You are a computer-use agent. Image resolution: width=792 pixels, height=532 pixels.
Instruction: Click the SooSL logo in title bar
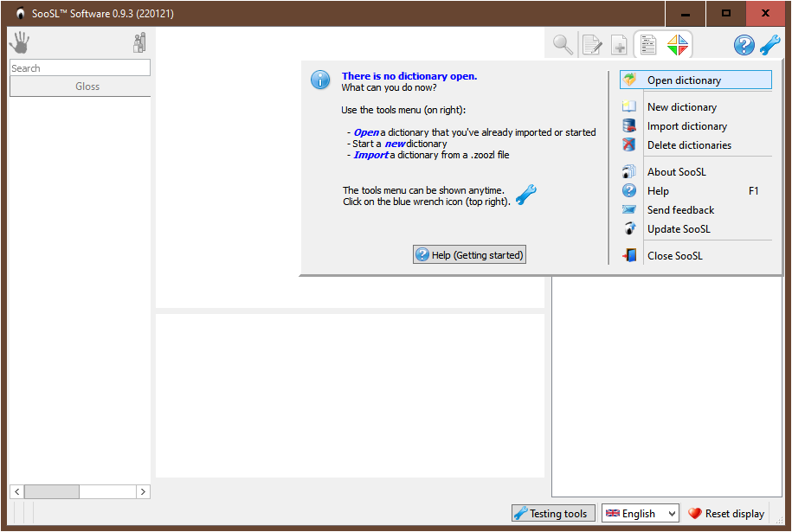pos(20,14)
